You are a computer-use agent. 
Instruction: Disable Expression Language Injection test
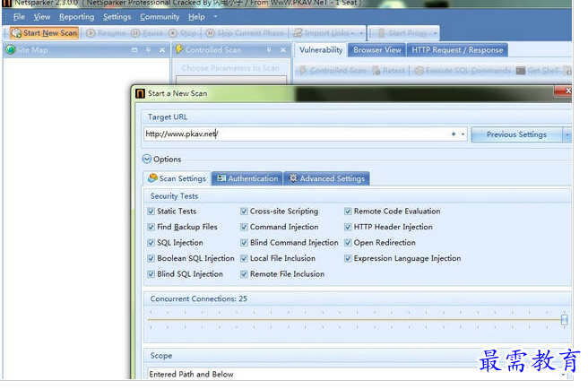[348, 258]
